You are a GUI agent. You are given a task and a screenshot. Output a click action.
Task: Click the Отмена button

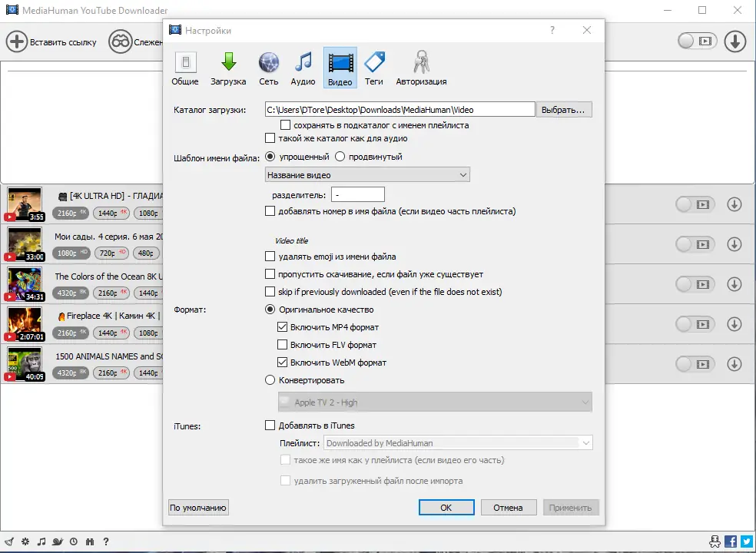click(508, 507)
